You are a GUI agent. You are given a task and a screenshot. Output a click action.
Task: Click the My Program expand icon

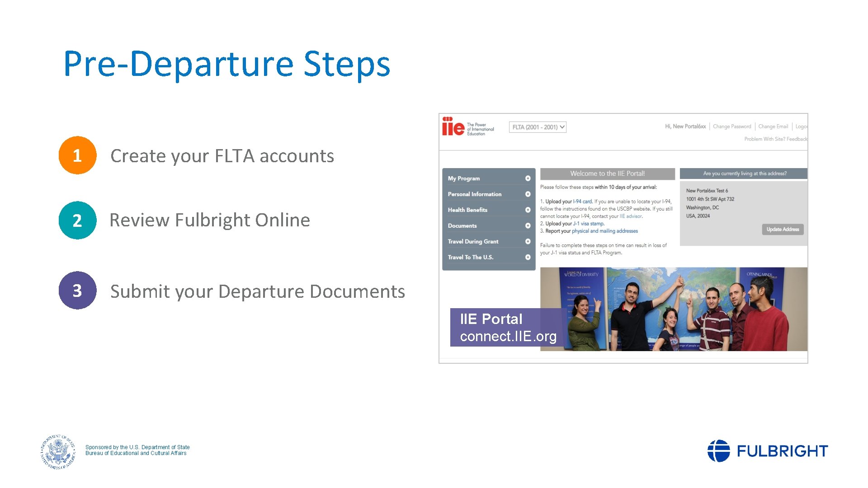(528, 179)
